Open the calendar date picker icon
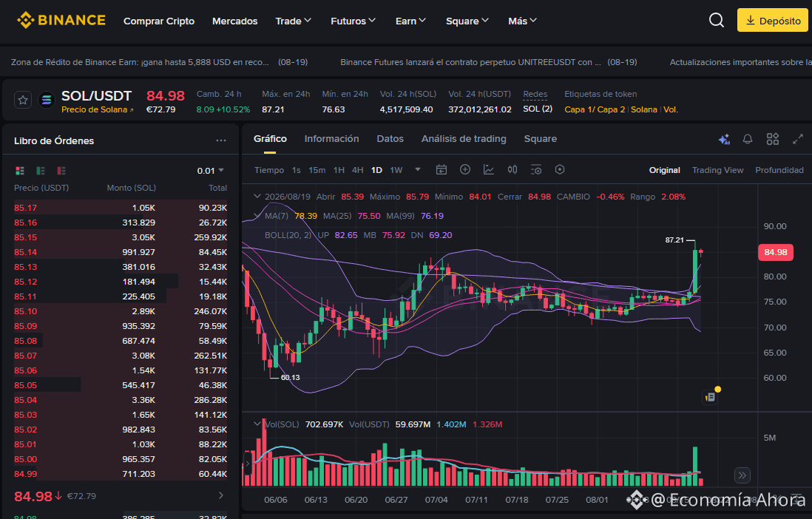Image resolution: width=812 pixels, height=519 pixels. 441,170
